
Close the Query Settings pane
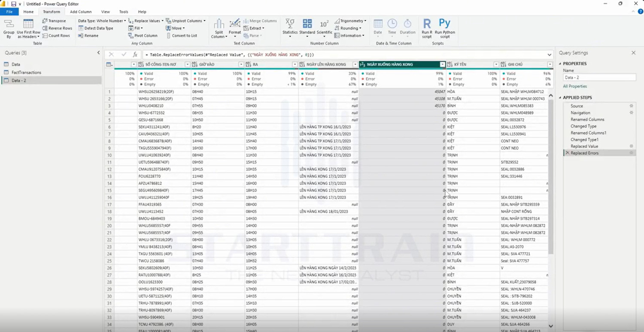click(633, 53)
